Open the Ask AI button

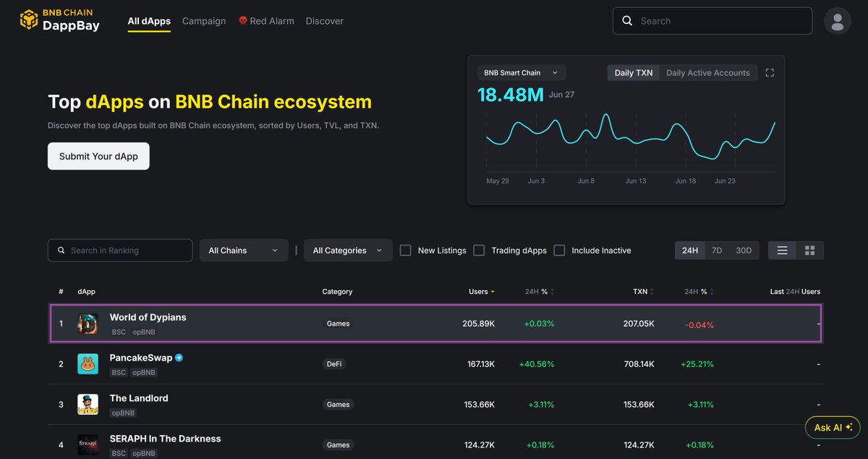(x=833, y=427)
